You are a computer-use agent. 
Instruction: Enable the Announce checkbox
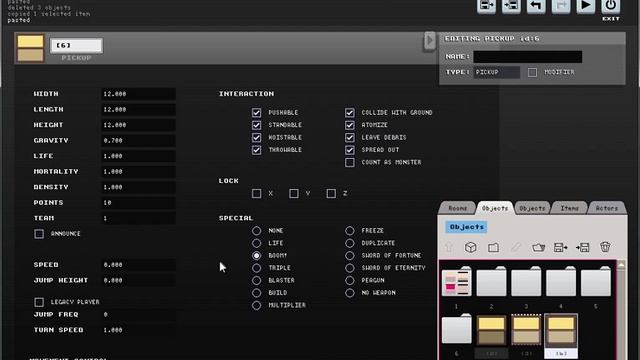coord(39,234)
